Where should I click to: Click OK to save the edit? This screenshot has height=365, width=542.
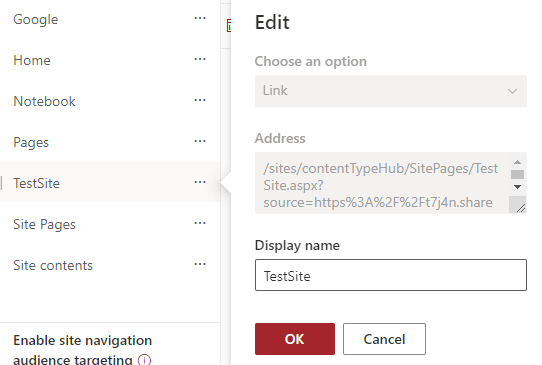point(295,339)
